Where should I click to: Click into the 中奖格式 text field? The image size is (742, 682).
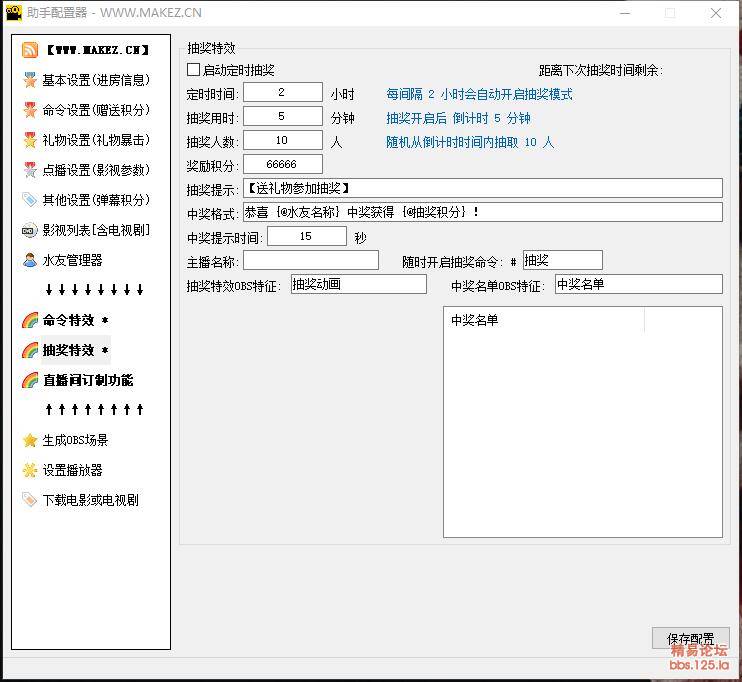point(483,213)
